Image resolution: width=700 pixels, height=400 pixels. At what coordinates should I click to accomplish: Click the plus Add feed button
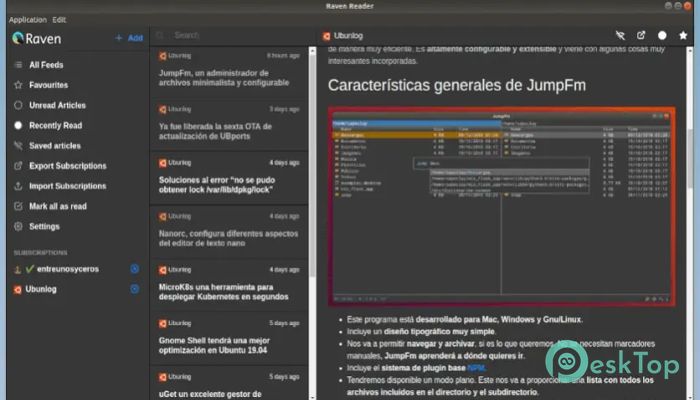129,38
